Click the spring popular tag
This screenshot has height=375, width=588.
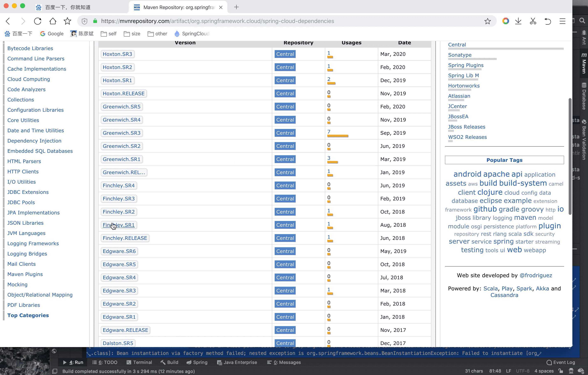pos(504,241)
